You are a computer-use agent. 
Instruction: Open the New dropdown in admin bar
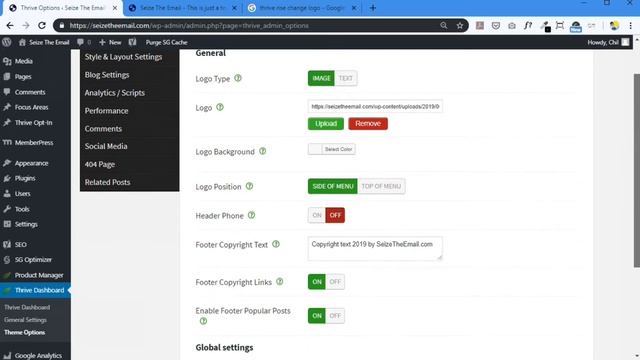click(110, 42)
